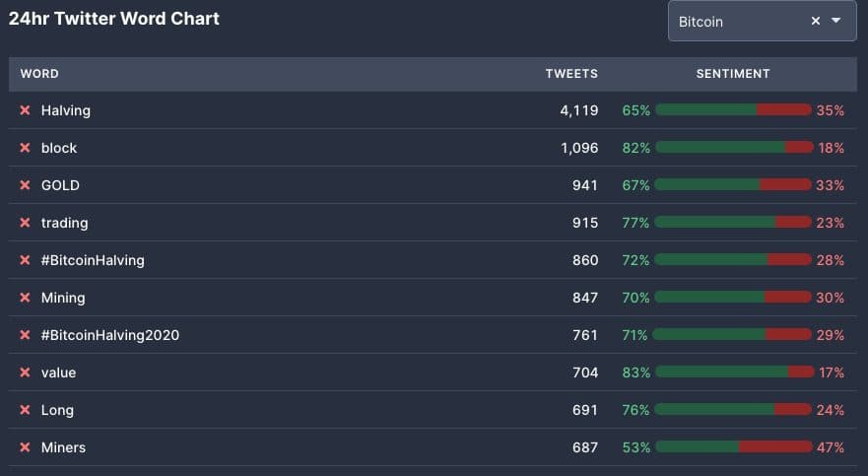Sort by the TWEETS column header
The image size is (868, 476).
(571, 74)
